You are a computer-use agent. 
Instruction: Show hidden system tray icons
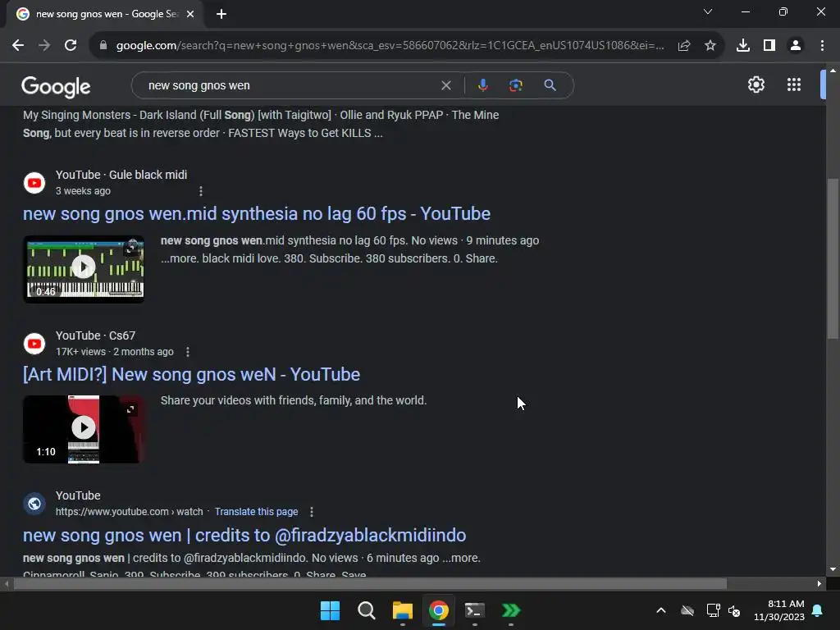coord(661,610)
